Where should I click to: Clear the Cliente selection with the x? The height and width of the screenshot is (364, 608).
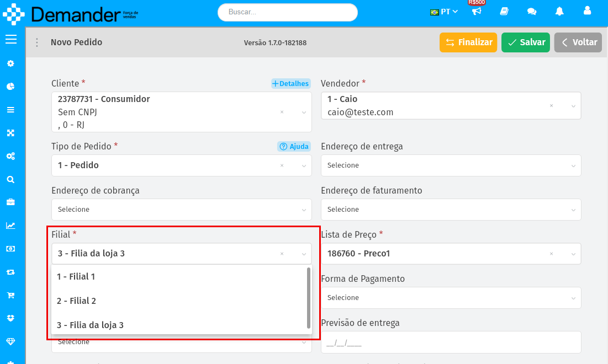click(282, 112)
